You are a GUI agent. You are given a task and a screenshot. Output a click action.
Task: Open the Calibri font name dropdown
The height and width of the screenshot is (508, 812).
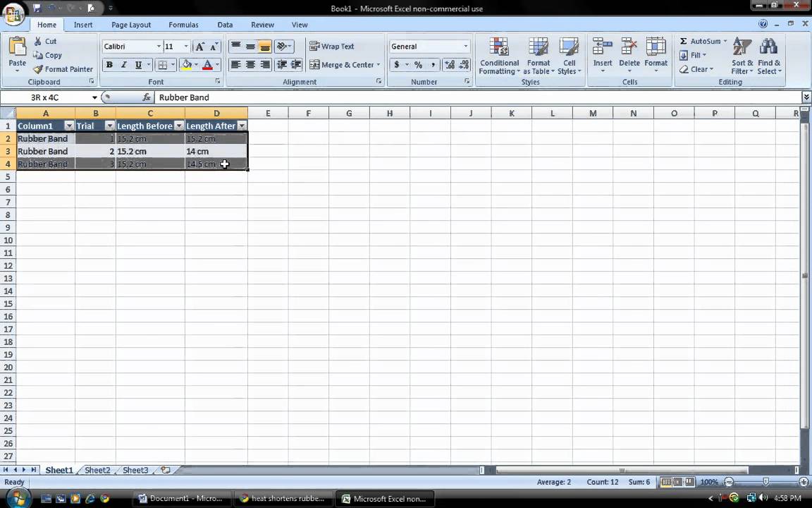pos(159,47)
